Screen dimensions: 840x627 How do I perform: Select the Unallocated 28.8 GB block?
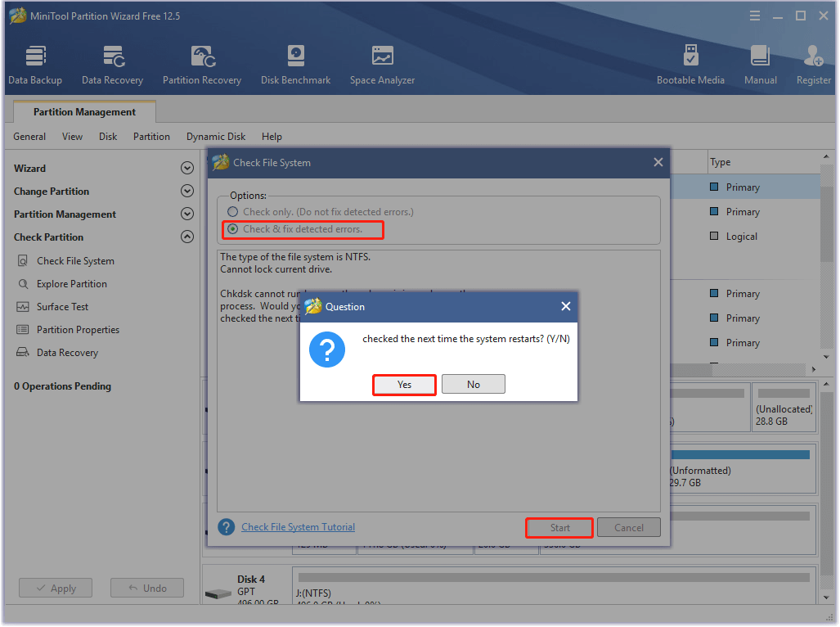[x=784, y=406]
